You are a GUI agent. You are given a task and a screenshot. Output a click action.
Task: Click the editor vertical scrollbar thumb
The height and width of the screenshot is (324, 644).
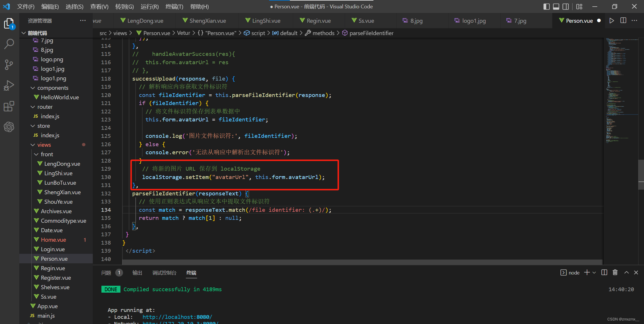point(641,174)
